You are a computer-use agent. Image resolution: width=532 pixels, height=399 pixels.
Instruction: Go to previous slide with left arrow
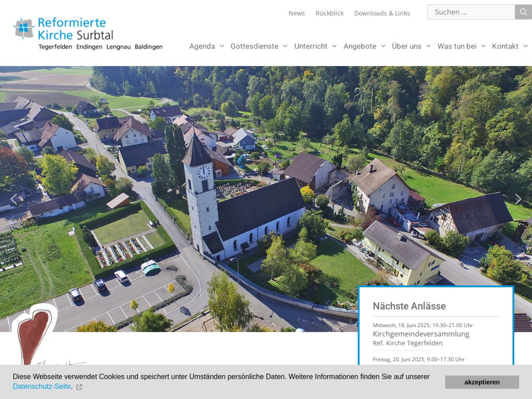(14, 199)
